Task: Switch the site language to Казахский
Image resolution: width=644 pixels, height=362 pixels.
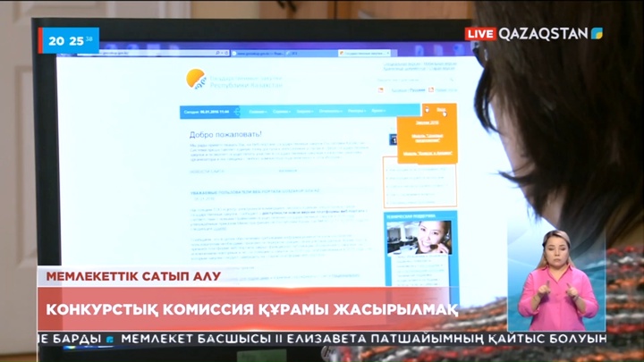Action: tap(398, 90)
